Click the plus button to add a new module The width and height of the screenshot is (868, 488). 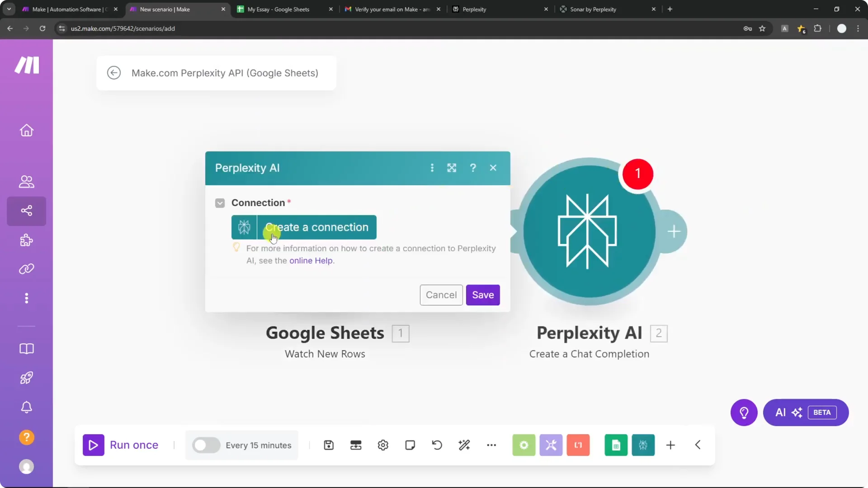(671, 445)
